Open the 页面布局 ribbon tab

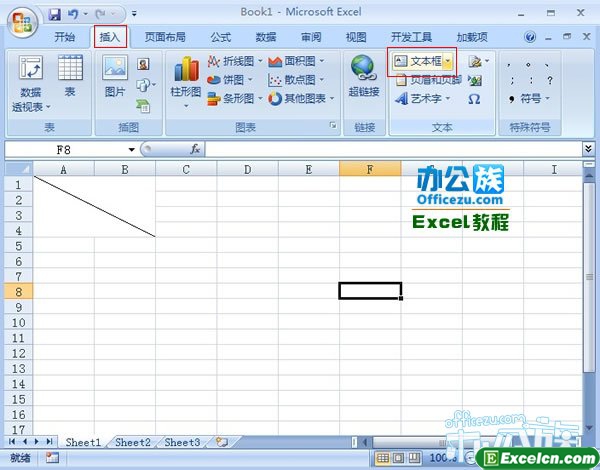[x=165, y=37]
